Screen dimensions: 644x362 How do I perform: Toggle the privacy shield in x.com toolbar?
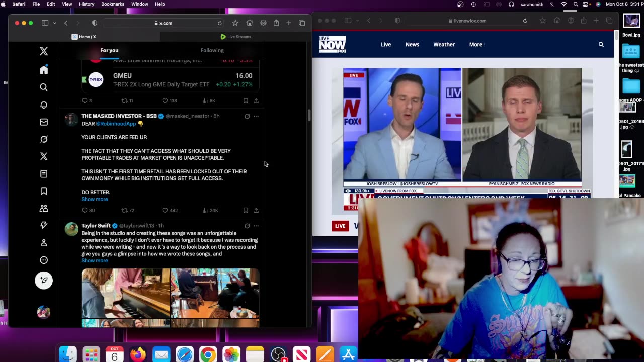click(x=94, y=23)
